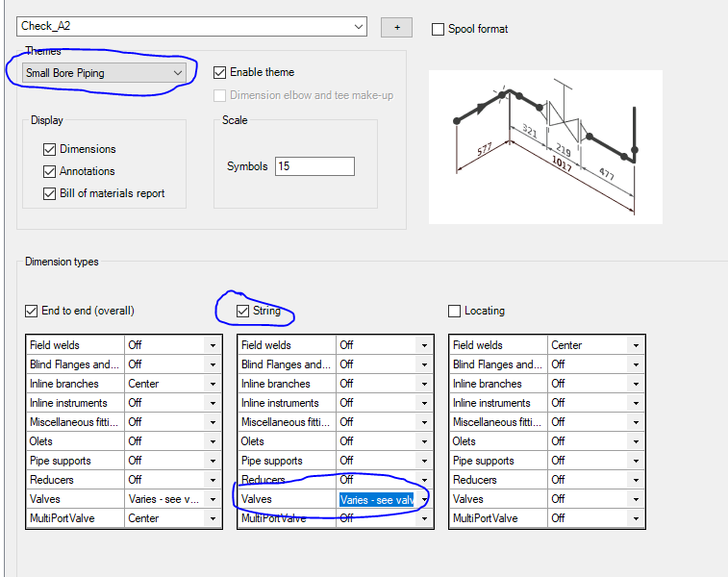Toggle the Annotations display checkbox
Image resolution: width=728 pixels, height=577 pixels.
pyautogui.click(x=49, y=171)
